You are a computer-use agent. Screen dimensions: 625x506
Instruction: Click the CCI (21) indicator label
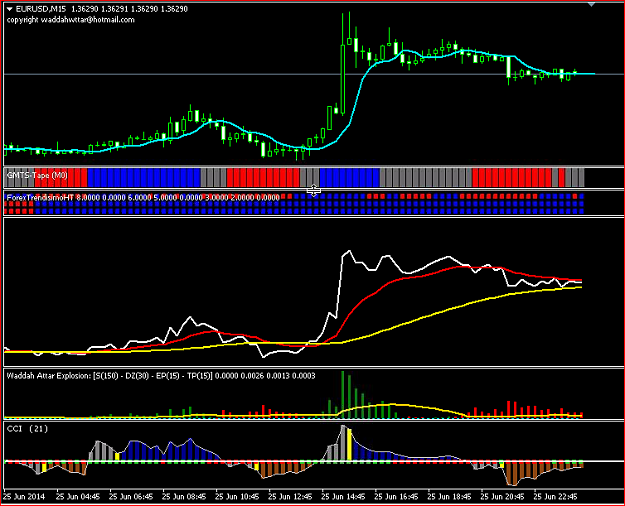point(27,429)
